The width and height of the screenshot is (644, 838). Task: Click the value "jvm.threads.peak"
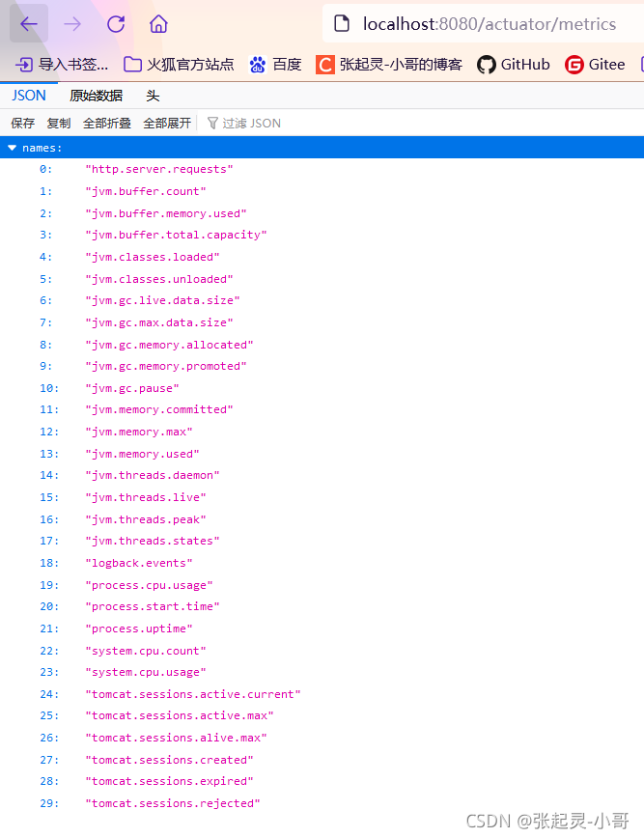[x=146, y=519]
